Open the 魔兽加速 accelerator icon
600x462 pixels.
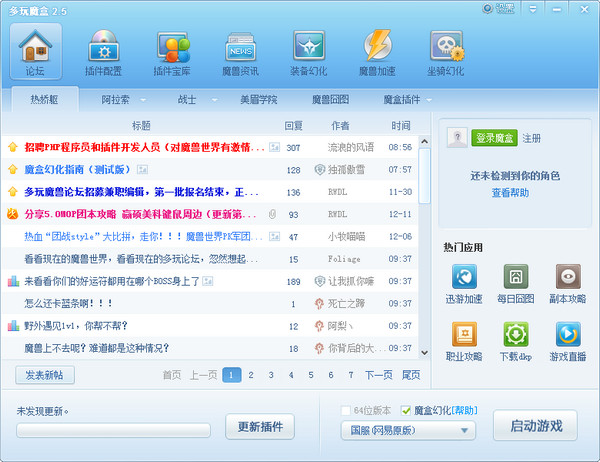pos(378,52)
